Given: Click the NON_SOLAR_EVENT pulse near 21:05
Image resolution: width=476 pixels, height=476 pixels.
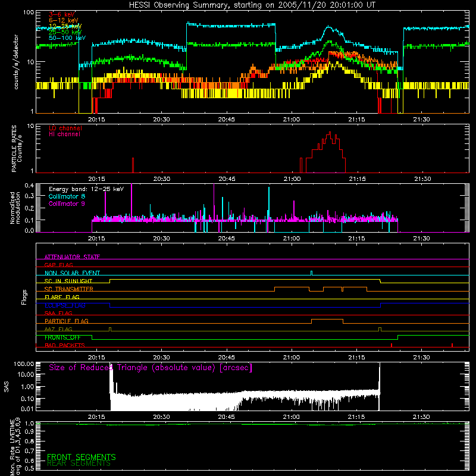Looking at the screenshot, I should pyautogui.click(x=311, y=273).
